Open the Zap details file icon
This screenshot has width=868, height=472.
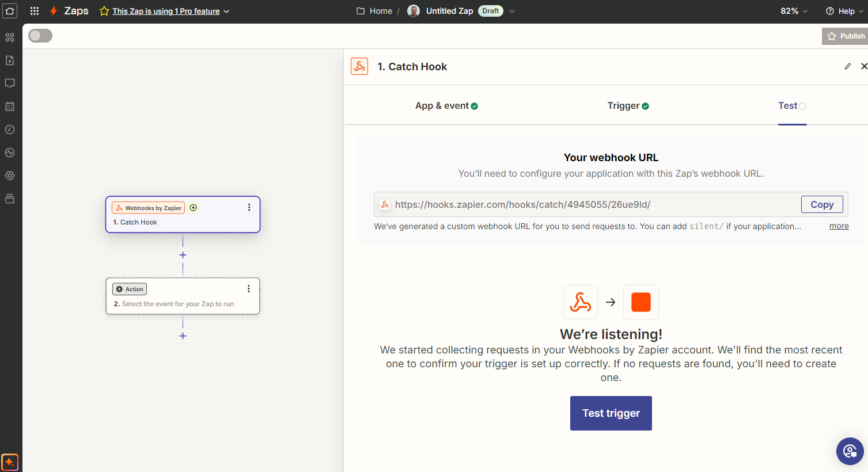(10, 60)
